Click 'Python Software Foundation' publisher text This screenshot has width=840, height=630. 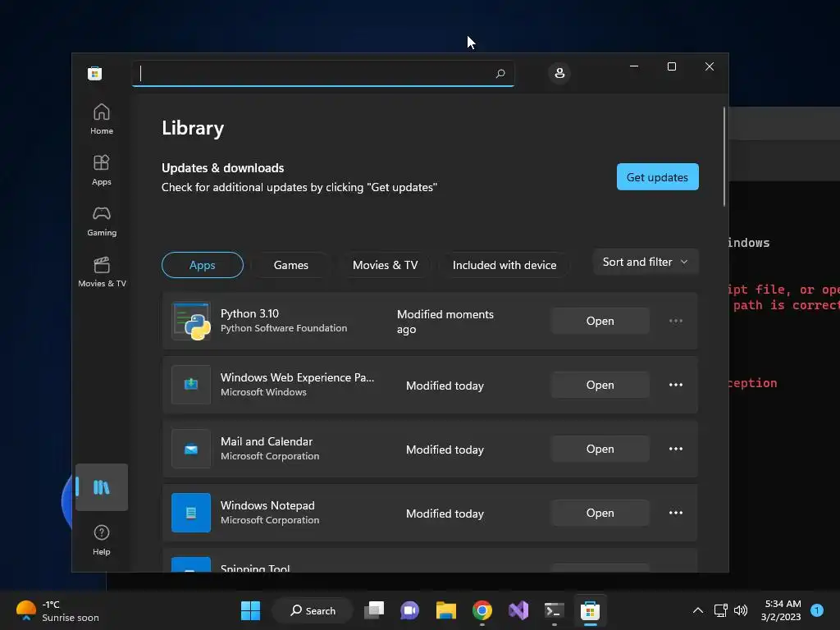coord(284,328)
